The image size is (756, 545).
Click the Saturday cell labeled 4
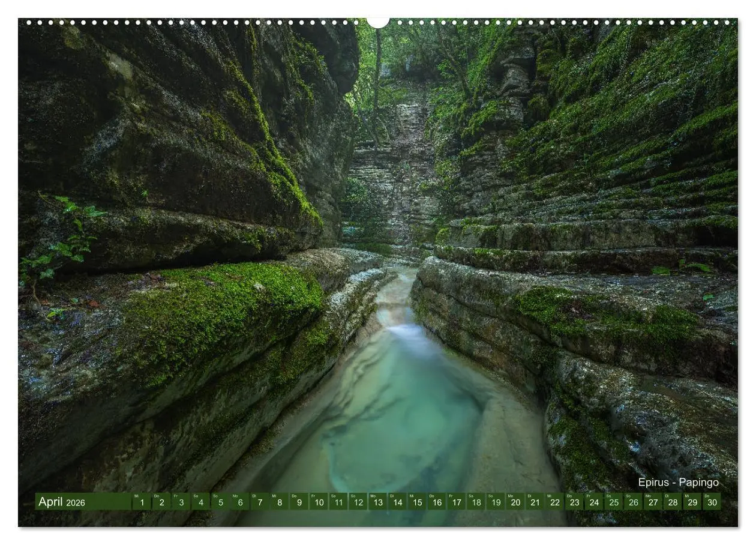(x=201, y=504)
